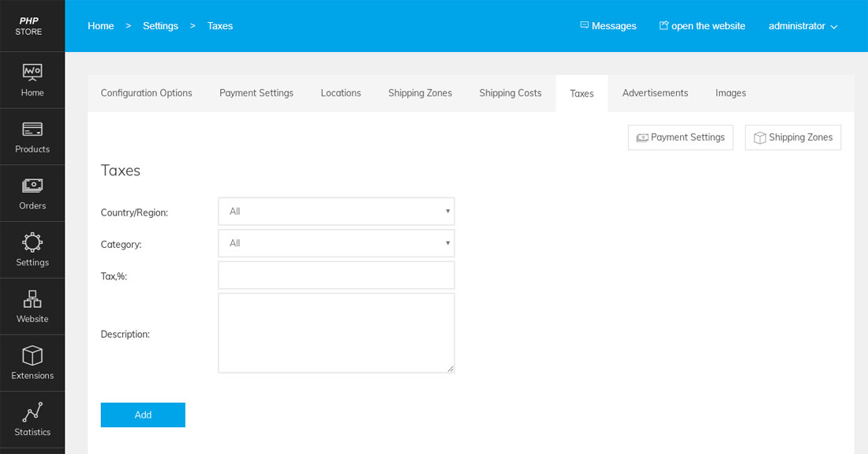This screenshot has height=454, width=868.
Task: Switch to the Shipping Costs tab
Action: [x=510, y=93]
